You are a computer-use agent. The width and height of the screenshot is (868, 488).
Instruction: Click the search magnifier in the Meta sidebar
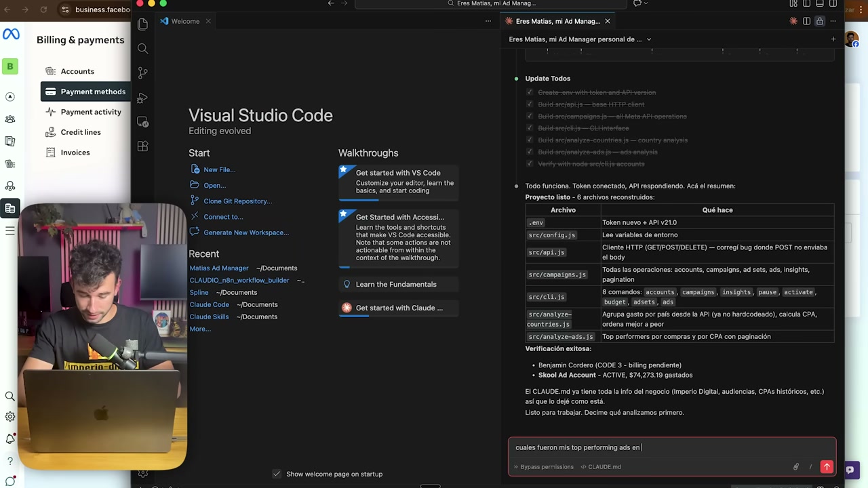coord(10,396)
